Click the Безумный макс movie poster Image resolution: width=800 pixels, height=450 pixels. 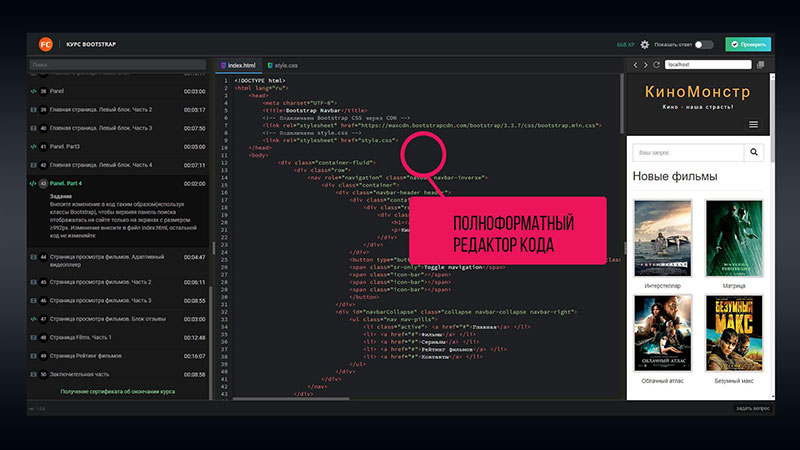coord(734,333)
